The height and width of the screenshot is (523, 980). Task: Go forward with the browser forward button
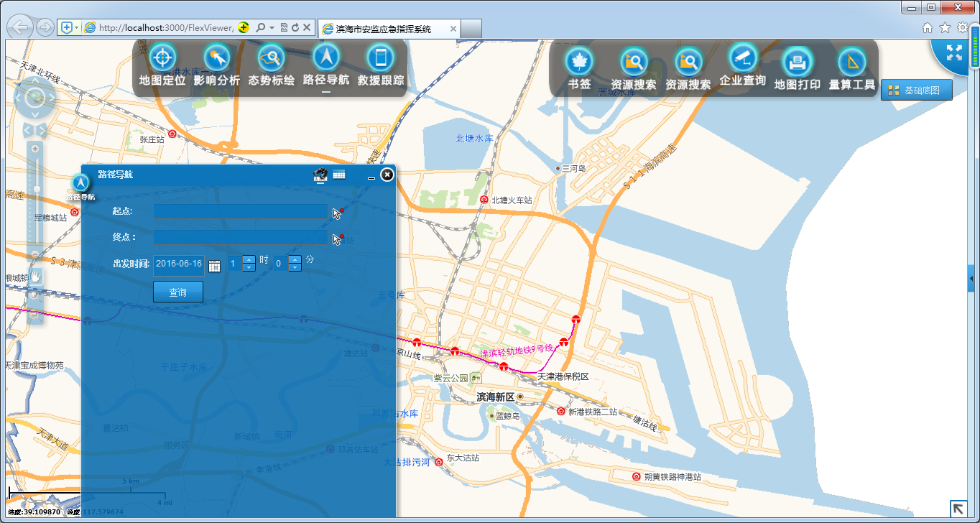(x=45, y=27)
